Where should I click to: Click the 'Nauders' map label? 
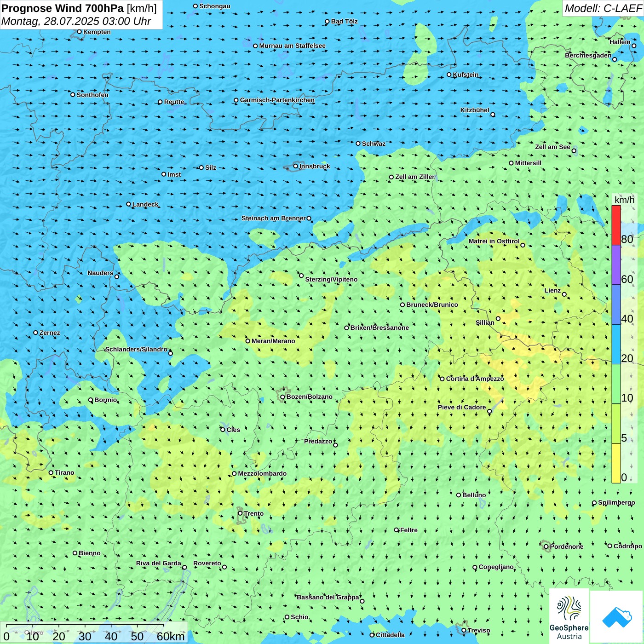(100, 273)
